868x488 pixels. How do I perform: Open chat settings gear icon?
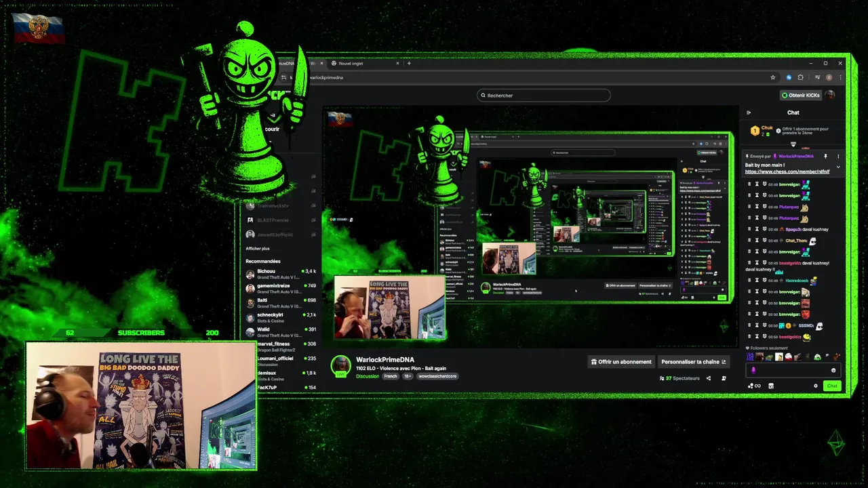[x=816, y=386]
